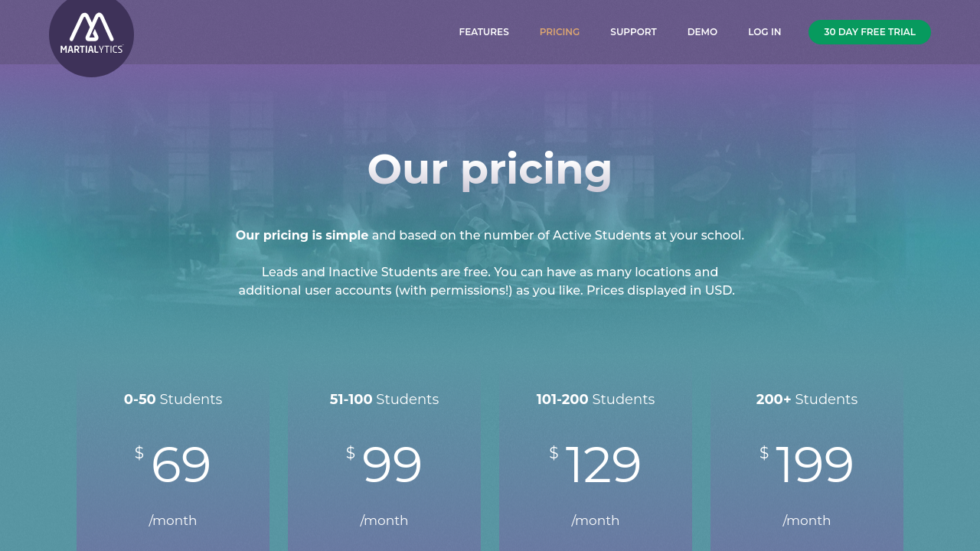
Task: Select the 0-50 Students plan title
Action: [173, 399]
